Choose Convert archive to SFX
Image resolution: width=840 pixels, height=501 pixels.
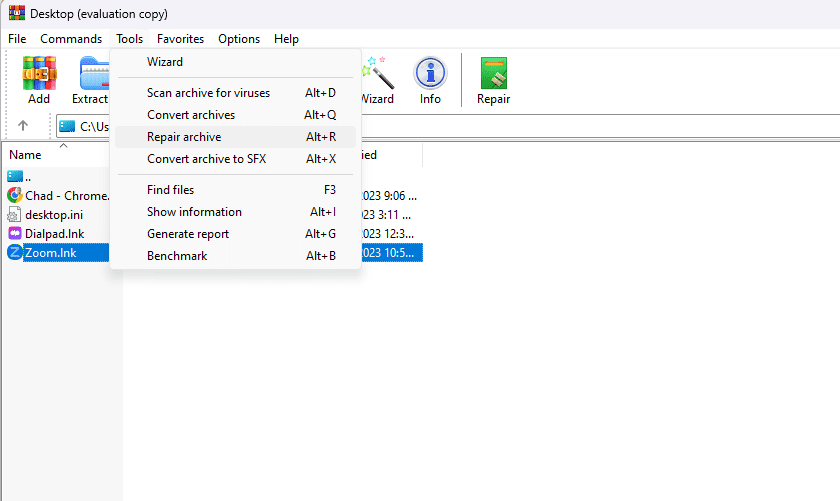[x=206, y=159]
